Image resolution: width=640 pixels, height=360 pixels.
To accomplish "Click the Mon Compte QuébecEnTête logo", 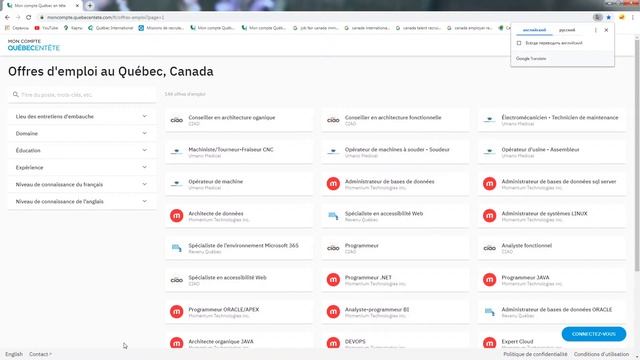I will (x=34, y=45).
